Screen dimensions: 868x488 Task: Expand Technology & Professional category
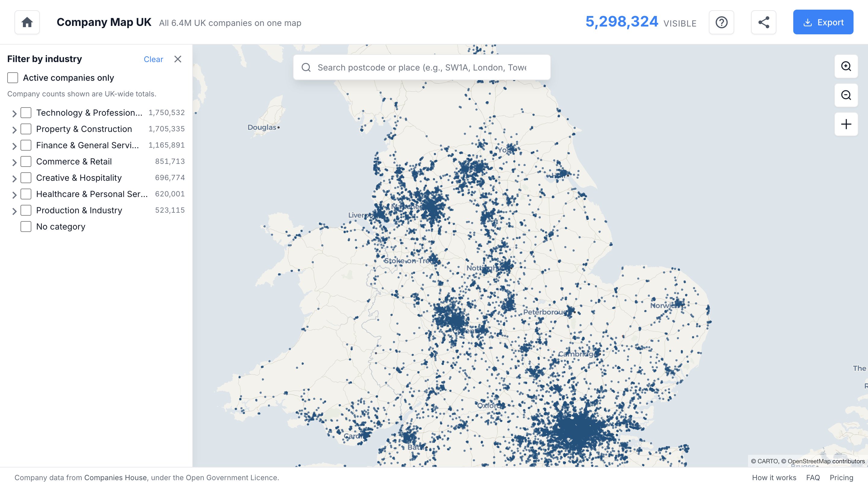pos(14,114)
